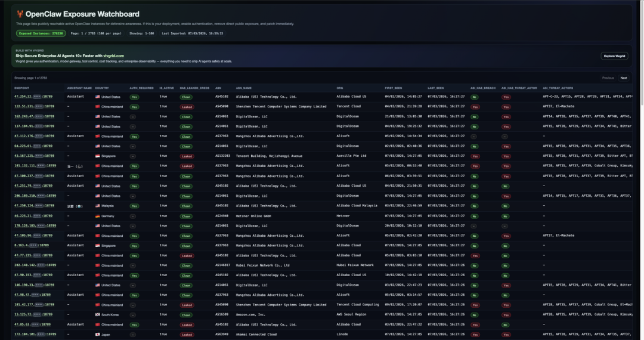Click the ASI_THREAT_ACTORS column header
644x340 pixels.
pos(558,88)
